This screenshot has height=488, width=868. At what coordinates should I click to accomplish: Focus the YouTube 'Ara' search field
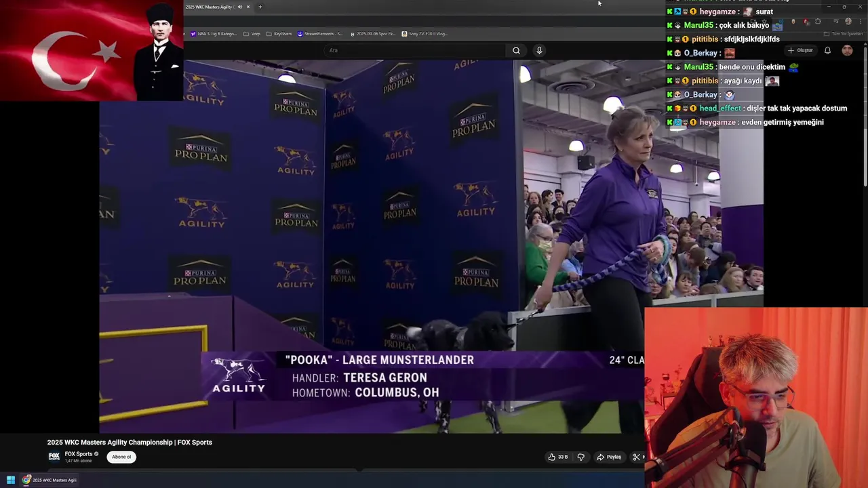[x=415, y=50]
